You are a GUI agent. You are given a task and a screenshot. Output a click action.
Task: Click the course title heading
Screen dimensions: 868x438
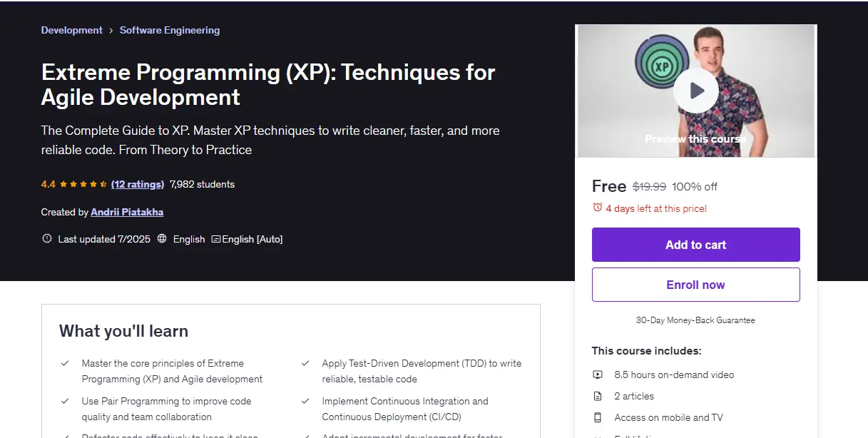(x=268, y=84)
